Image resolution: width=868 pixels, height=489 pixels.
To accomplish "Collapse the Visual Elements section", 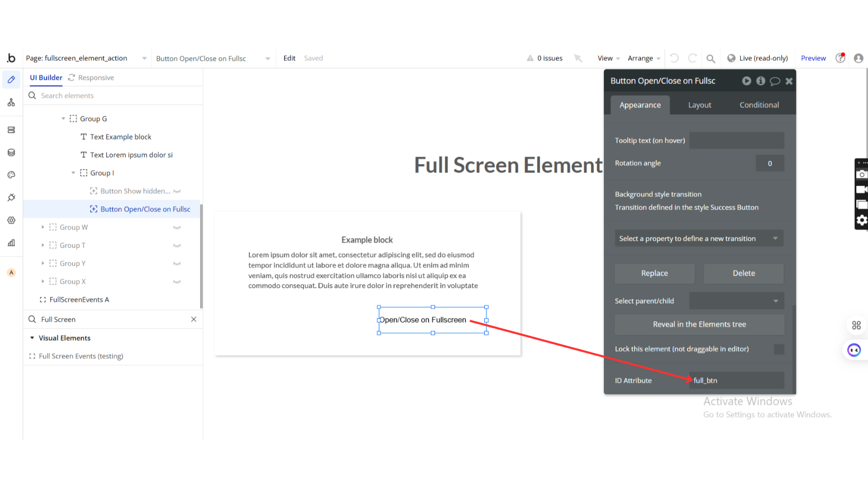I will tap(32, 338).
